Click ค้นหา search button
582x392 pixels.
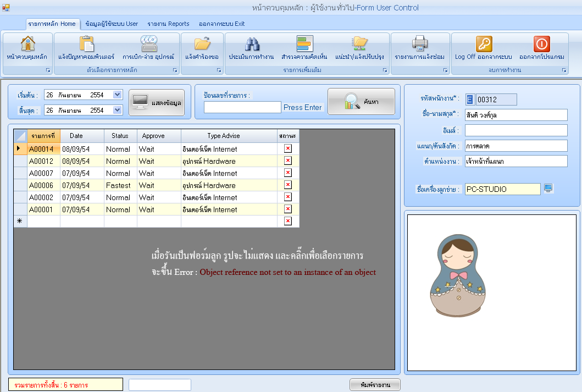coord(361,101)
